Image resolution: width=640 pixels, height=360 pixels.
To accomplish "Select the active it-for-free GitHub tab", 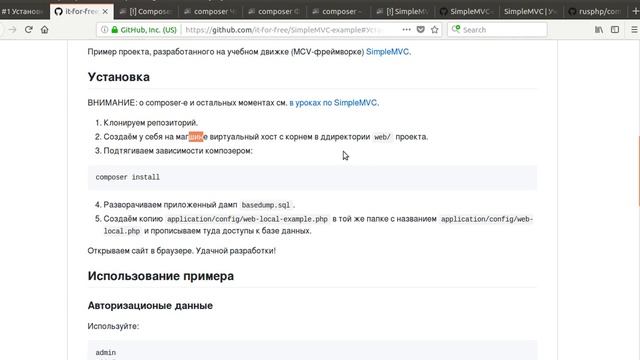I will 82,11.
